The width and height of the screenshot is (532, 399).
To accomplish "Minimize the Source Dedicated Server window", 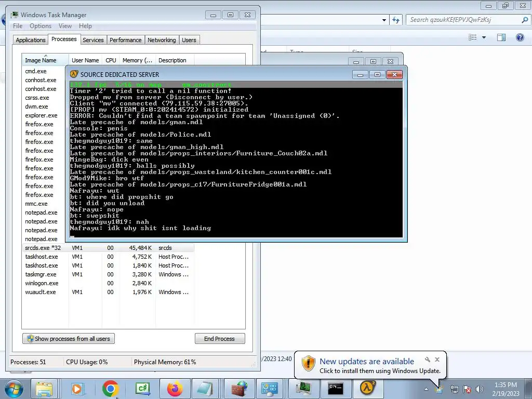I will tap(361, 75).
